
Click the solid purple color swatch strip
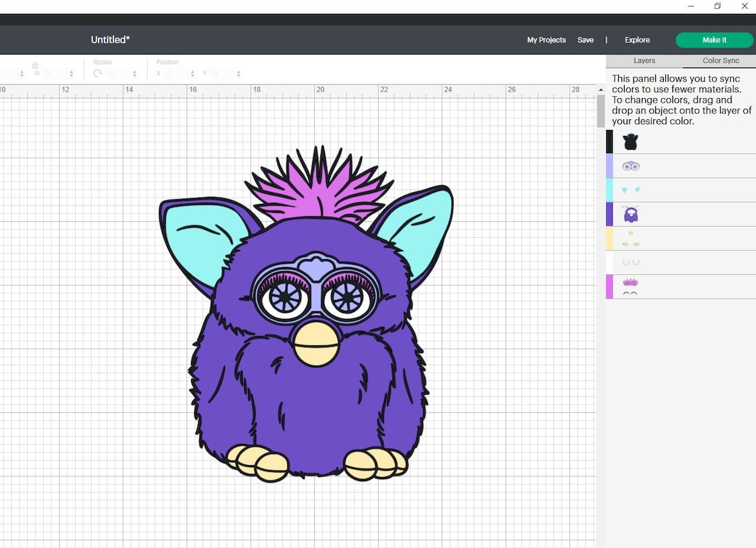click(609, 213)
